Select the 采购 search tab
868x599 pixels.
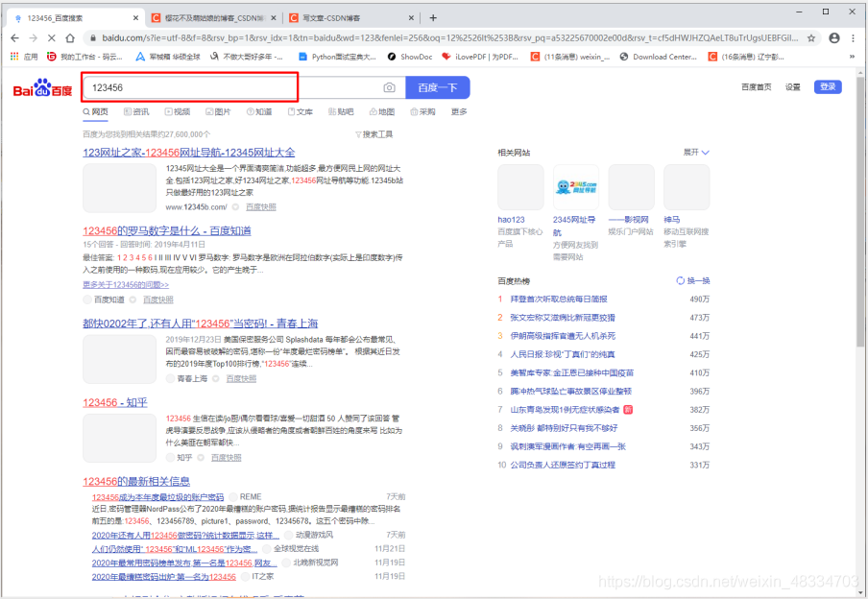422,111
